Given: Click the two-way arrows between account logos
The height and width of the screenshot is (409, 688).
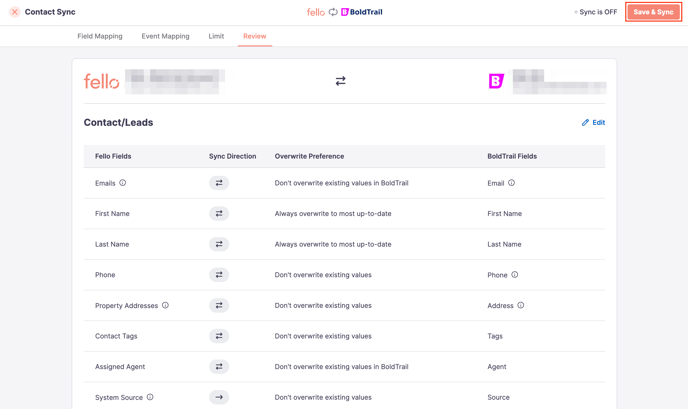Looking at the screenshot, I should (x=340, y=81).
